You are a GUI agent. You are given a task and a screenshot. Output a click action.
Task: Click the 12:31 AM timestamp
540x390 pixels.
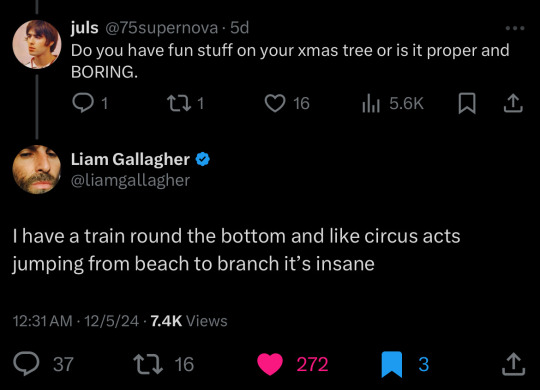(43, 321)
